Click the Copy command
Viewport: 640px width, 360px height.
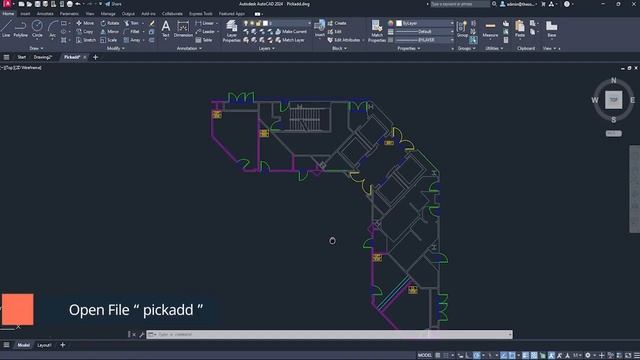pyautogui.click(x=84, y=31)
